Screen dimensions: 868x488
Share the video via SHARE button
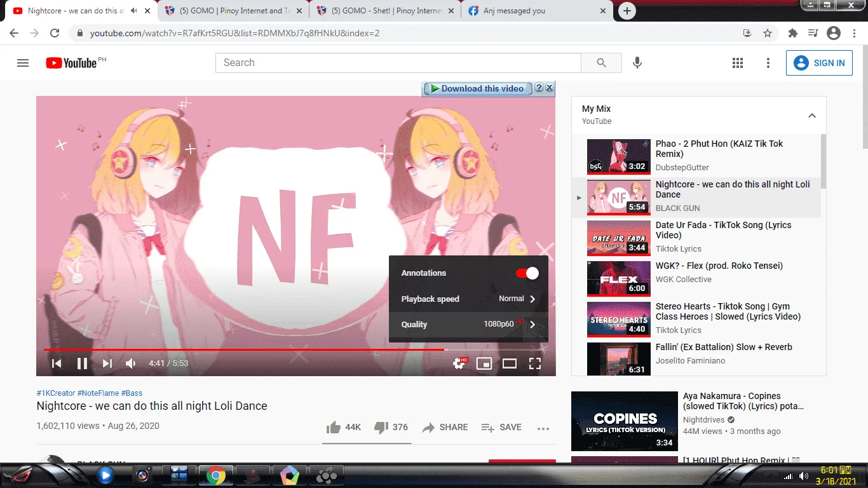(445, 428)
